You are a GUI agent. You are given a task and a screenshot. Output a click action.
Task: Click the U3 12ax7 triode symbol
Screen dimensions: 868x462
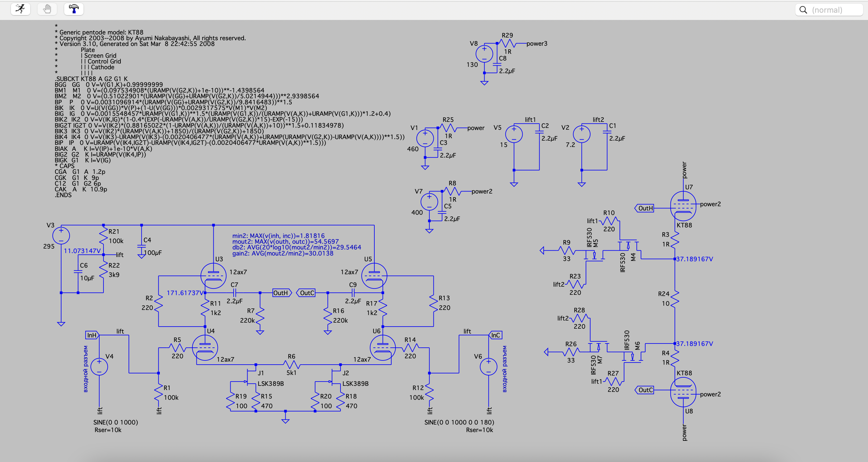(213, 276)
